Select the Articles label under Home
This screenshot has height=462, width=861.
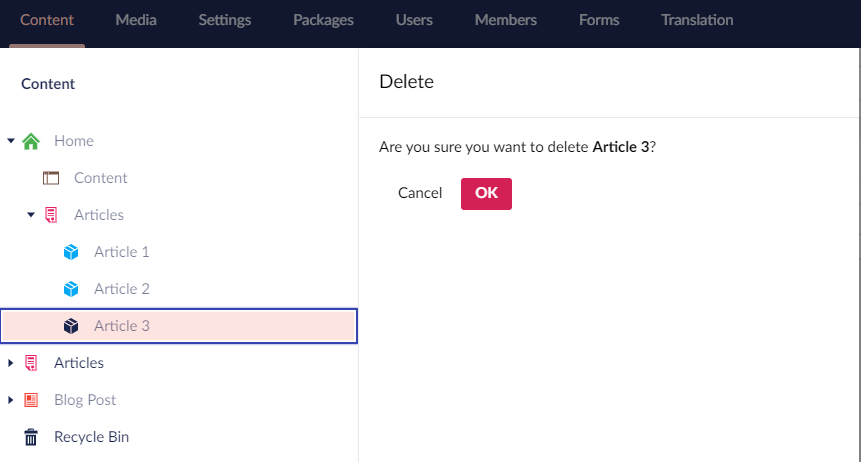99,215
